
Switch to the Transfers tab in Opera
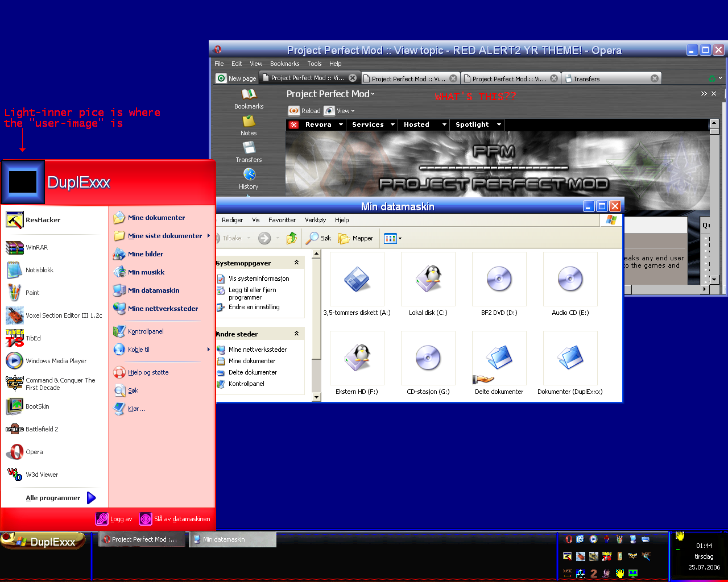[x=611, y=78]
